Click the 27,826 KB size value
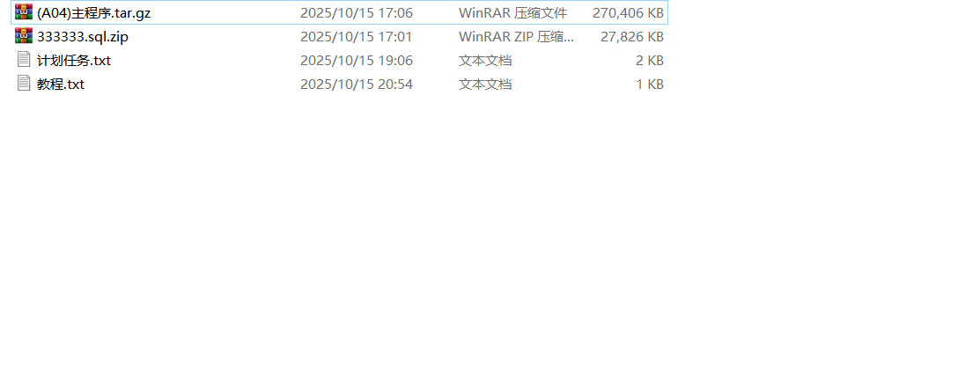 tap(632, 37)
